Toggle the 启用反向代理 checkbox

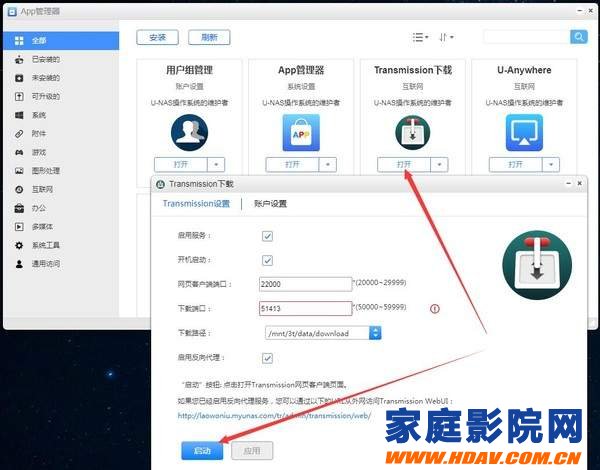tap(267, 359)
